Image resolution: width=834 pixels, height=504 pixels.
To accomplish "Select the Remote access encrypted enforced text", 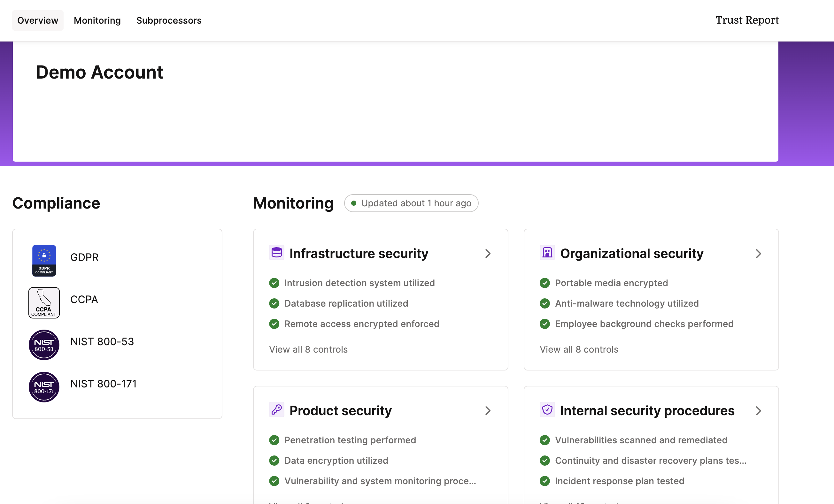I will [362, 324].
